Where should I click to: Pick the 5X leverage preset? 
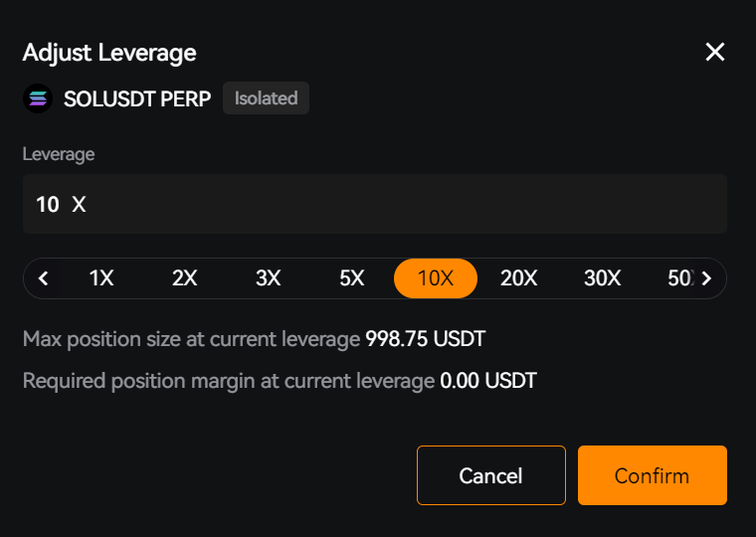352,278
